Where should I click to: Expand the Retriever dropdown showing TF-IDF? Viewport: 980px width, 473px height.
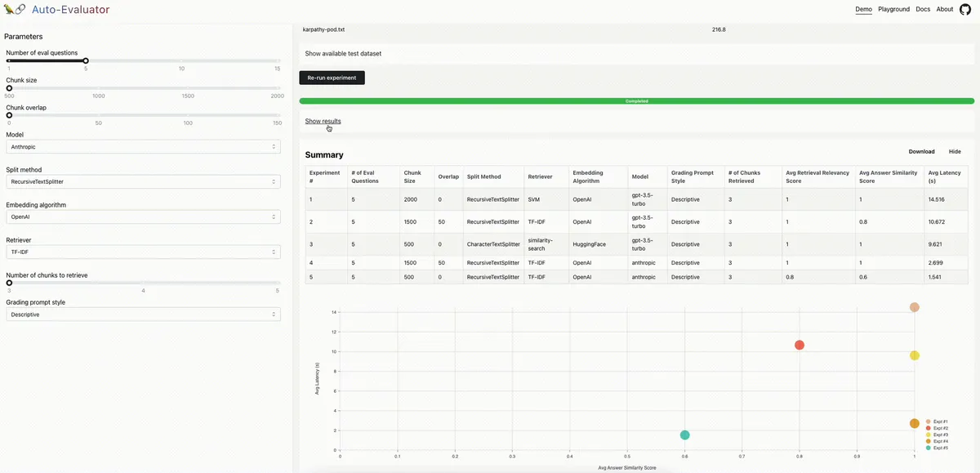point(143,252)
